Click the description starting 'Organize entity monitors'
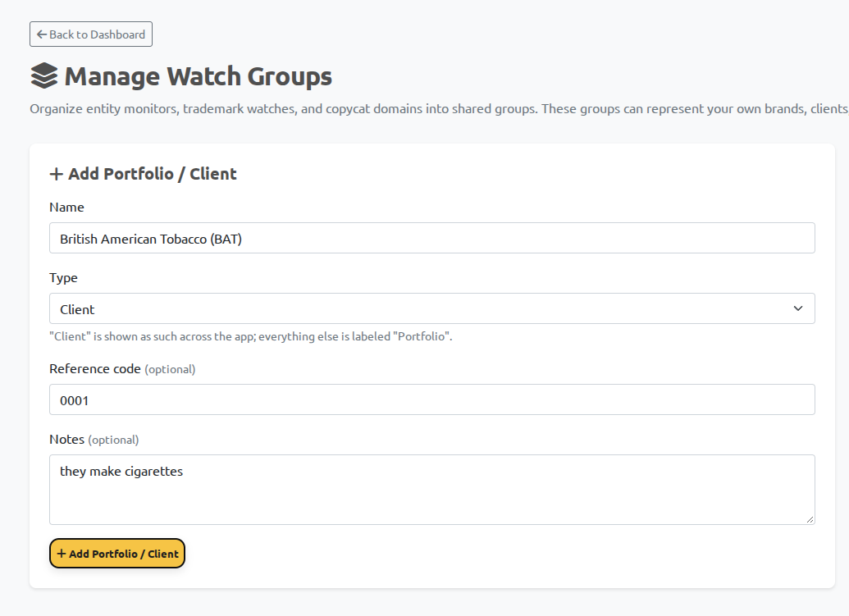Image resolution: width=849 pixels, height=616 pixels. pyautogui.click(x=439, y=109)
